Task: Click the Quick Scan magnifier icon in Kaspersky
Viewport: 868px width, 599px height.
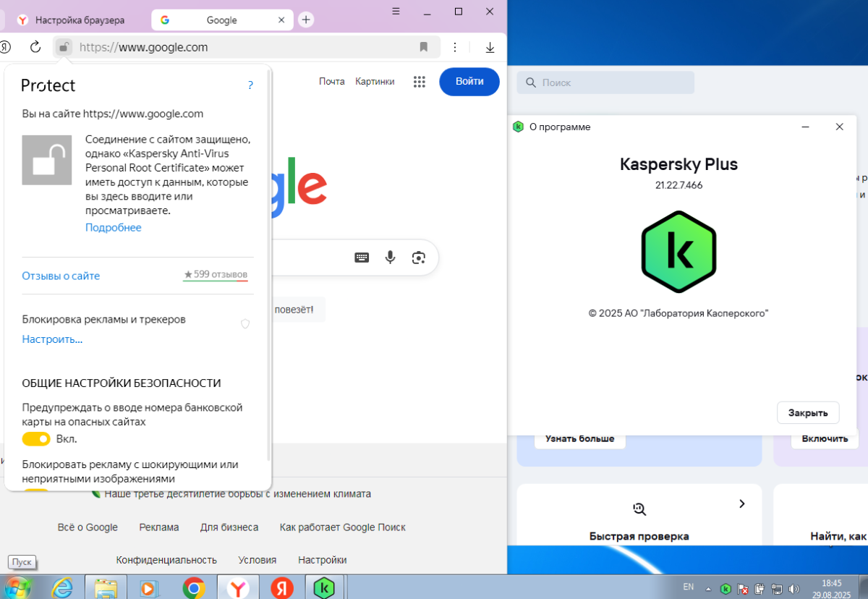Action: tap(639, 509)
